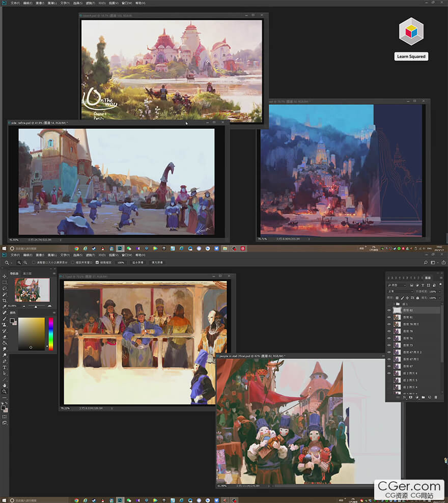The width and height of the screenshot is (448, 503).
Task: Hide layer 图层 73 with its eye icon
Action: coord(389,345)
